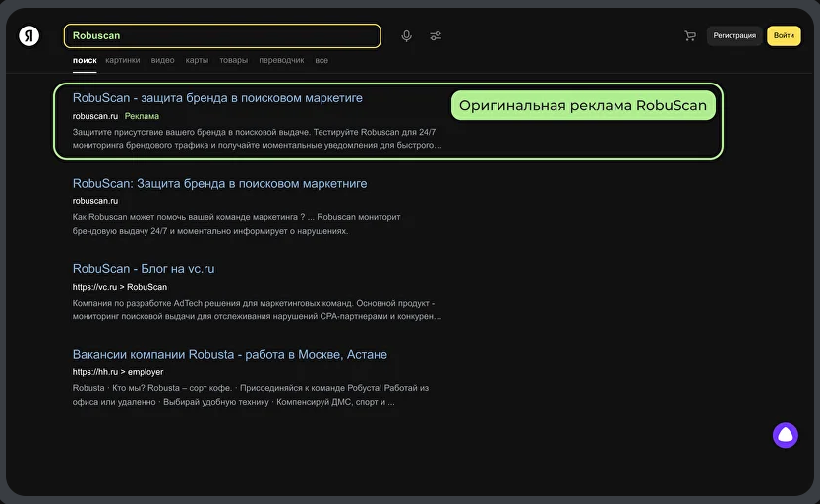Open the ad result RobuScan - защита бренда
This screenshot has height=504, width=820.
coord(217,98)
